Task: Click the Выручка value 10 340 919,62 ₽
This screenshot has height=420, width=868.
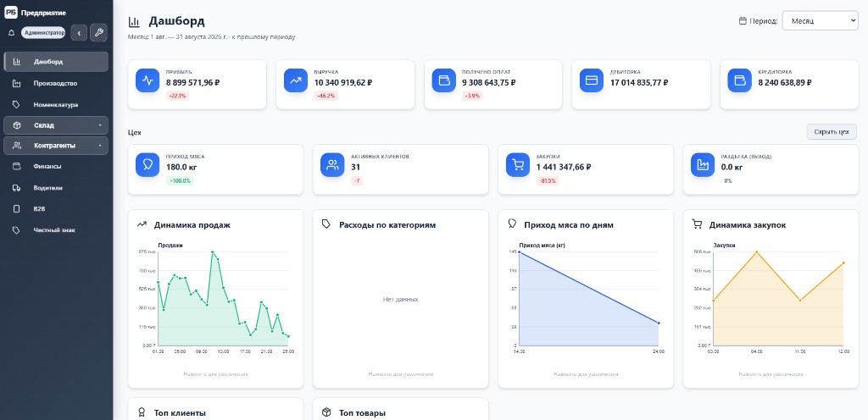Action: coord(343,83)
